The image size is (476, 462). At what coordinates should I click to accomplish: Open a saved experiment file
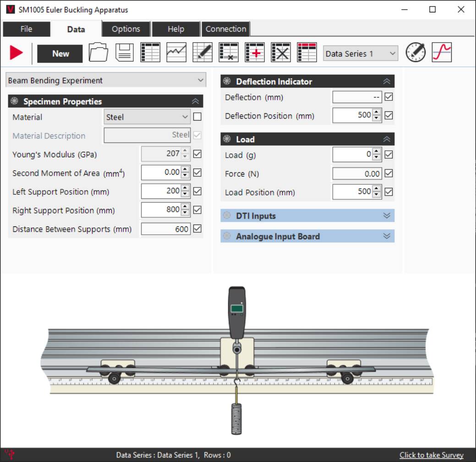coord(98,53)
